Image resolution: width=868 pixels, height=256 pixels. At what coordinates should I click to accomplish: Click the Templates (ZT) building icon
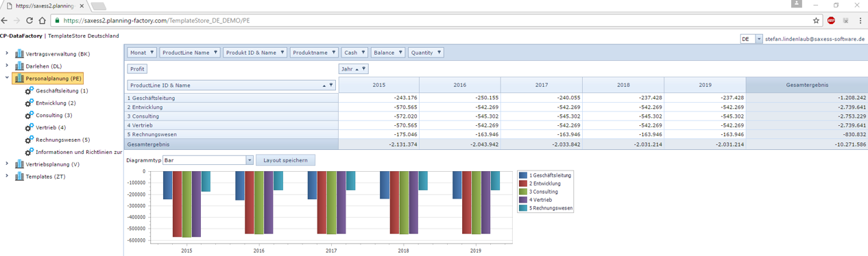pos(19,177)
